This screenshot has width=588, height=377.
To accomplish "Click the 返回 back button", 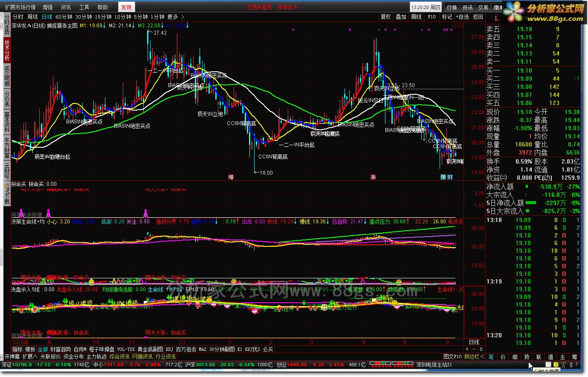I will (478, 17).
